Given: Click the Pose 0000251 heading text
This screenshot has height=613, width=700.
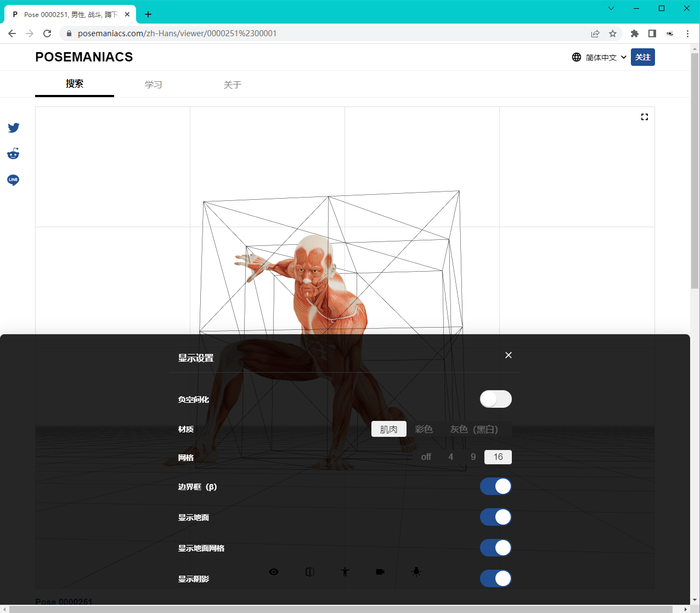Looking at the screenshot, I should [64, 602].
